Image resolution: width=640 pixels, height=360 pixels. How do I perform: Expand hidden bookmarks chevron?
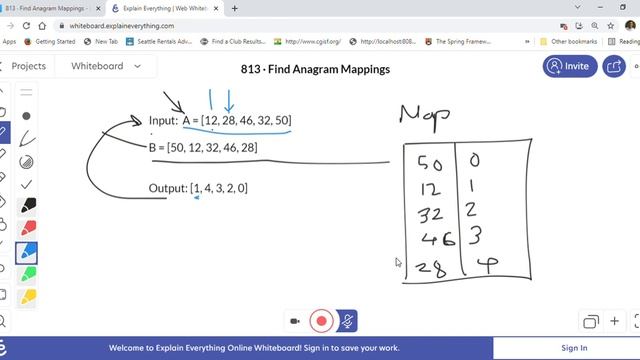527,42
